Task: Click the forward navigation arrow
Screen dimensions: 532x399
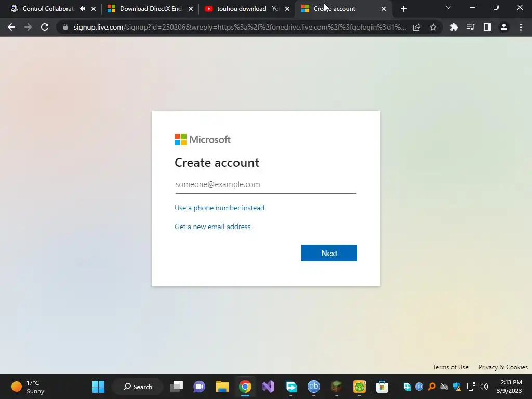Action: (x=28, y=27)
